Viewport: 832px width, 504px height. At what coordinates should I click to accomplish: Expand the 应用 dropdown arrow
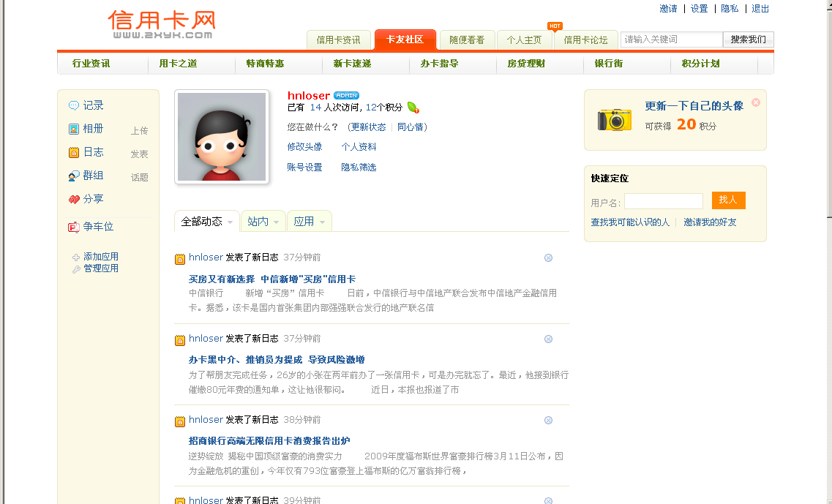click(322, 222)
